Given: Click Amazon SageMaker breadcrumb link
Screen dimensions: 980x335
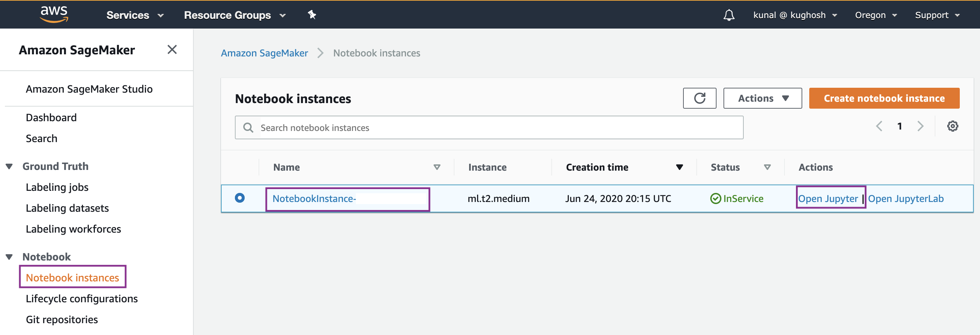Looking at the screenshot, I should [x=265, y=53].
